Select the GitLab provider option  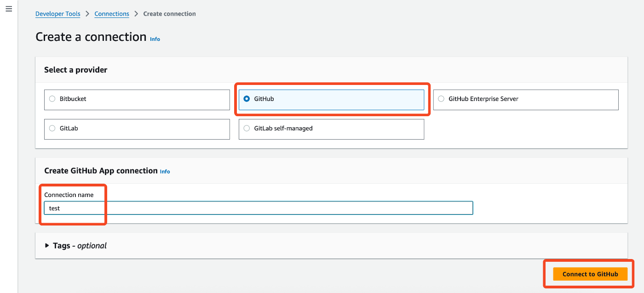[x=137, y=129]
